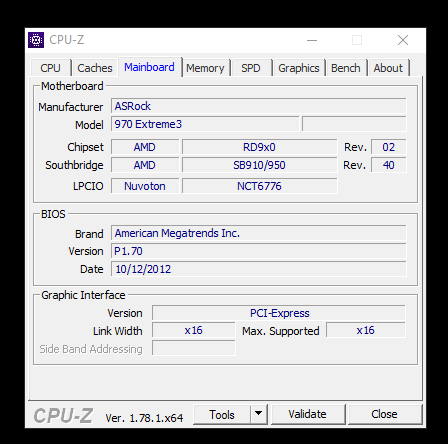Viewport: 448px width, 444px height.
Task: Click the RD9x0 chipset value
Action: [259, 147]
